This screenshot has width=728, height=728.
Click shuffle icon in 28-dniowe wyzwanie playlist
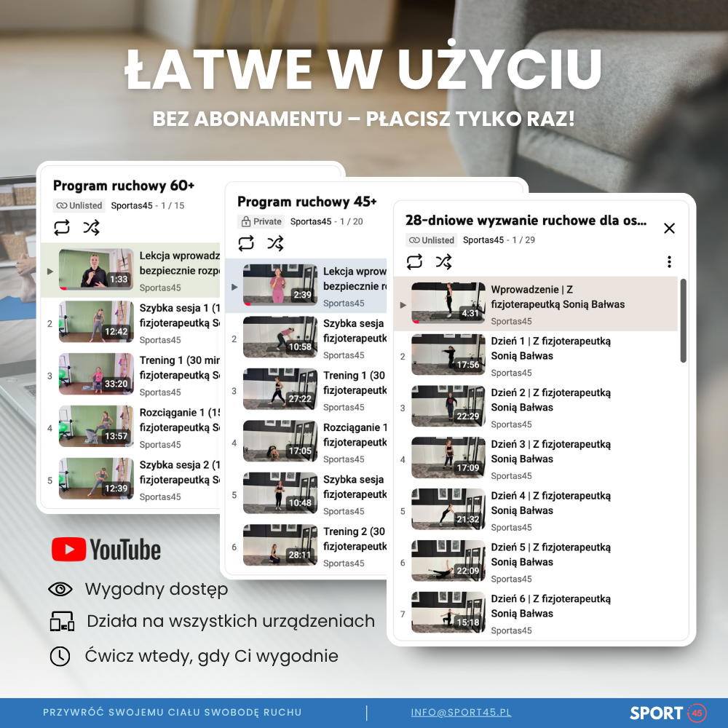(443, 262)
